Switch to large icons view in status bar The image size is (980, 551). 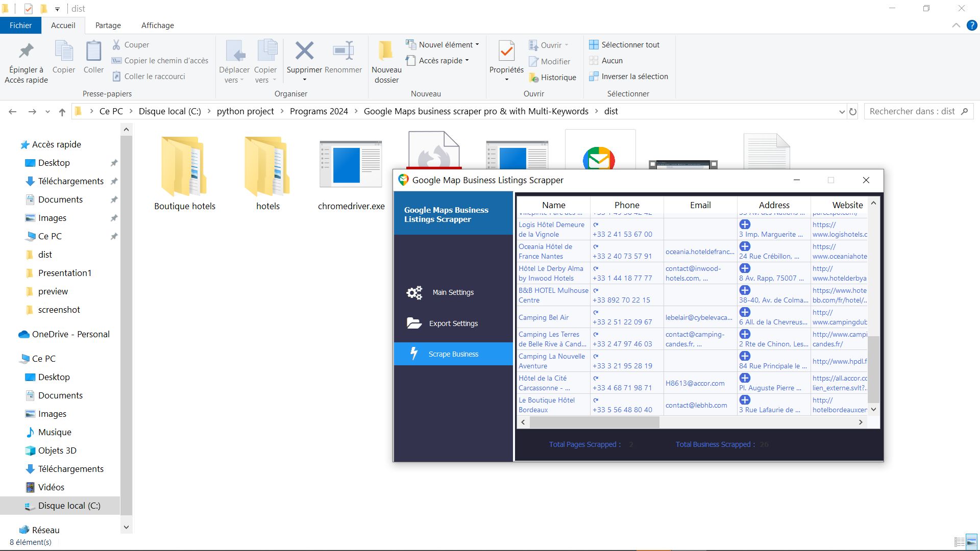[x=971, y=542]
